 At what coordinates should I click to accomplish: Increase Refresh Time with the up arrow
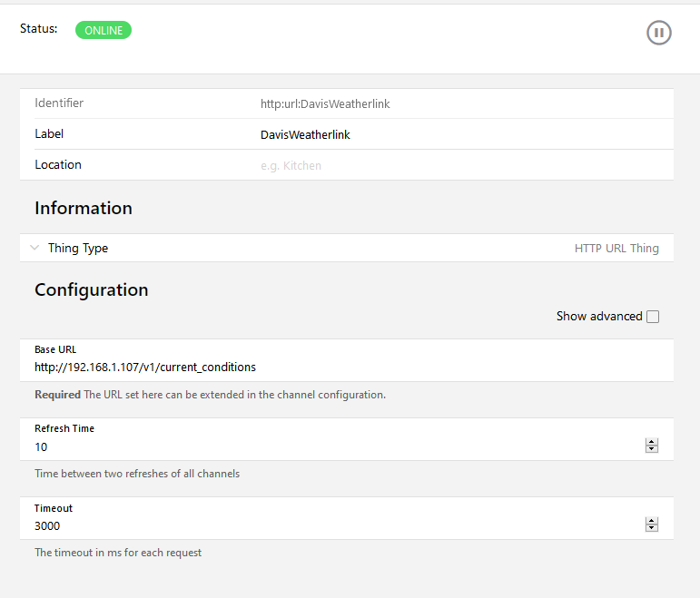[651, 443]
